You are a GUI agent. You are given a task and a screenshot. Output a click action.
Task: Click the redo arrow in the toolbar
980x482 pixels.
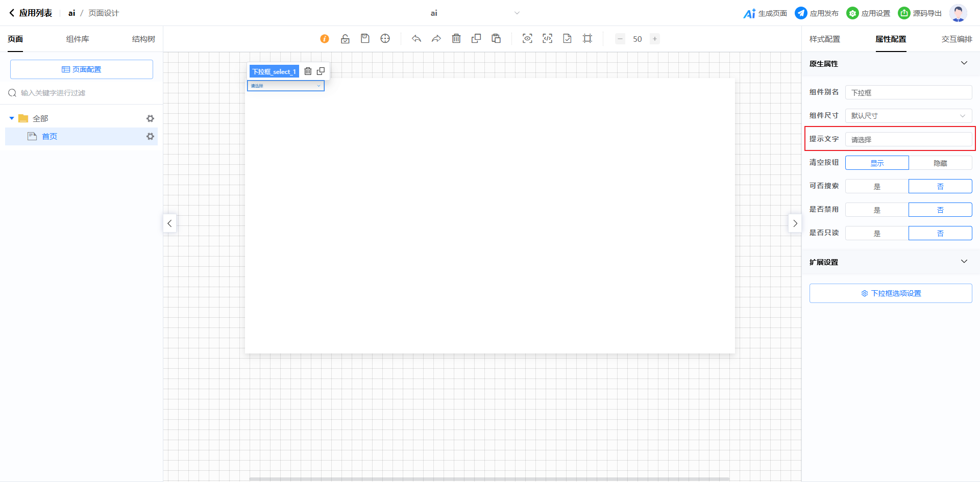(x=436, y=39)
